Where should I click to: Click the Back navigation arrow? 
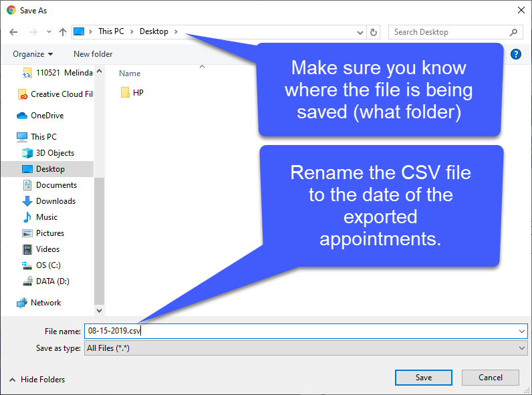[13, 32]
